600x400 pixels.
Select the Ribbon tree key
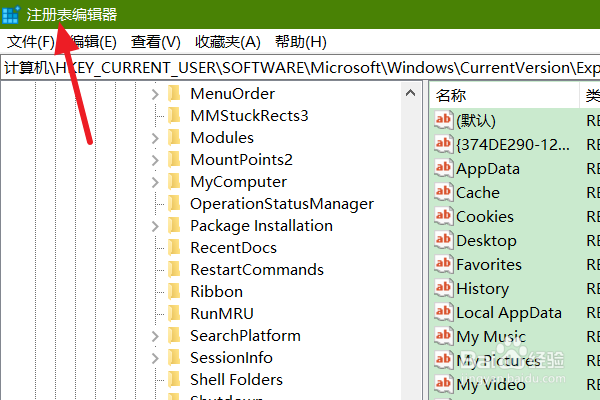(x=217, y=292)
